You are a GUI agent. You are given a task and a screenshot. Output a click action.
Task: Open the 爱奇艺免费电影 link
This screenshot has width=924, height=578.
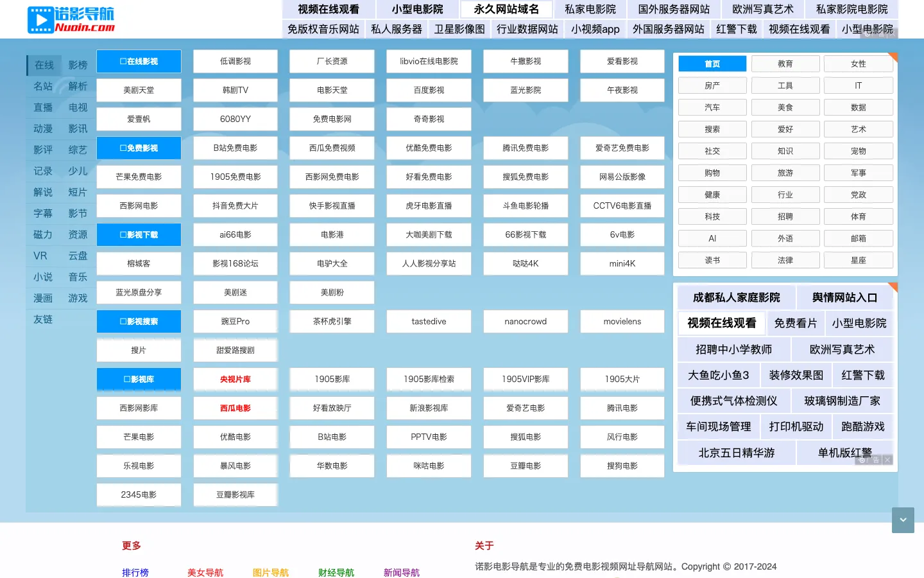pyautogui.click(x=622, y=148)
